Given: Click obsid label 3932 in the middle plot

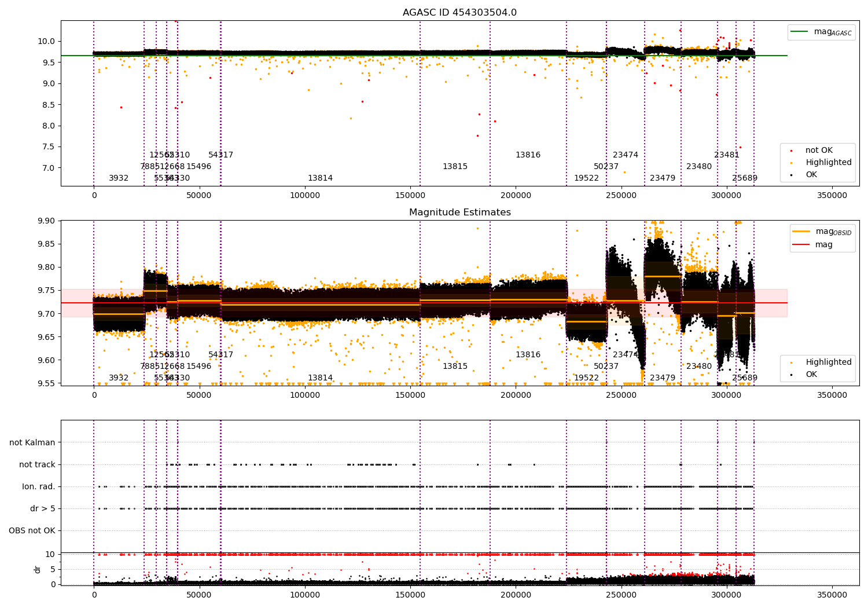Looking at the screenshot, I should pos(119,378).
